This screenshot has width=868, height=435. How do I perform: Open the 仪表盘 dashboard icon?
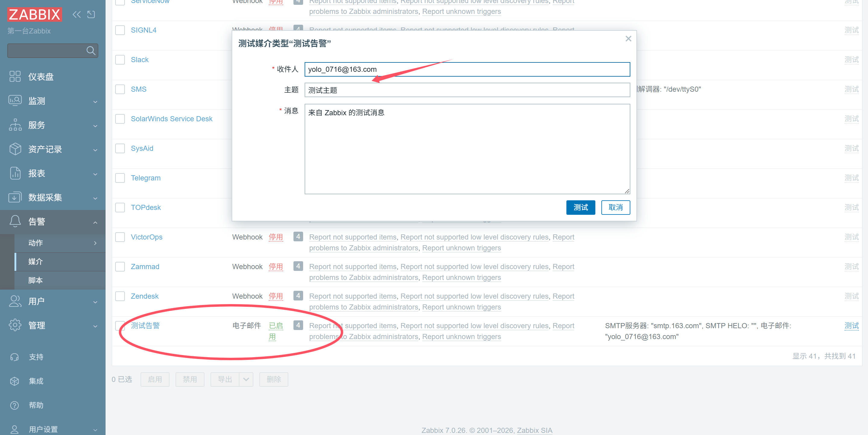coord(15,77)
